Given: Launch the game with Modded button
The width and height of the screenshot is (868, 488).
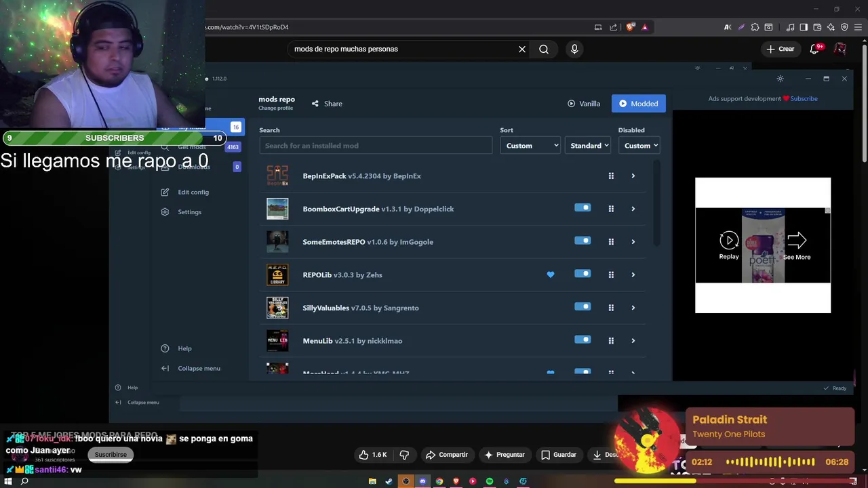Looking at the screenshot, I should 639,104.
